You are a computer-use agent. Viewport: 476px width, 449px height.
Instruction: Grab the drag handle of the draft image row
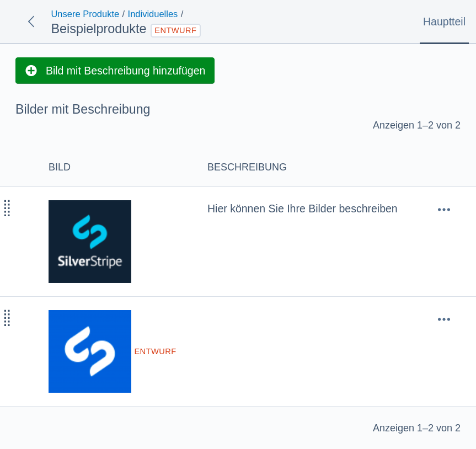point(7,318)
